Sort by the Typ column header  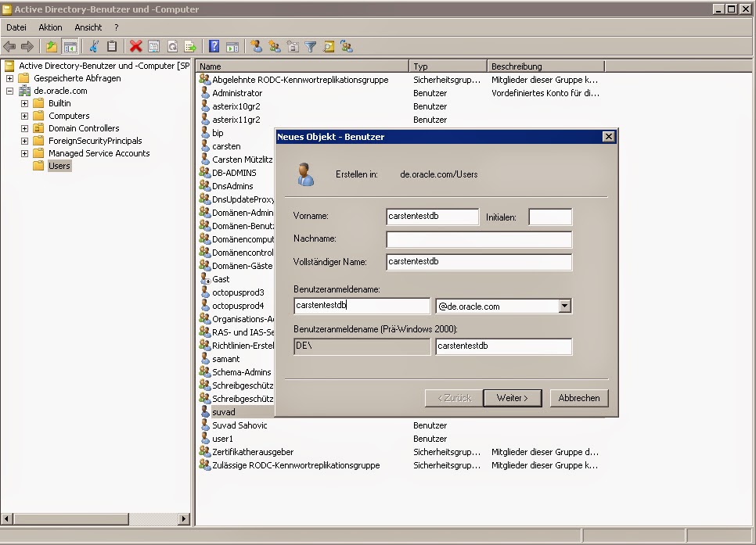[448, 66]
